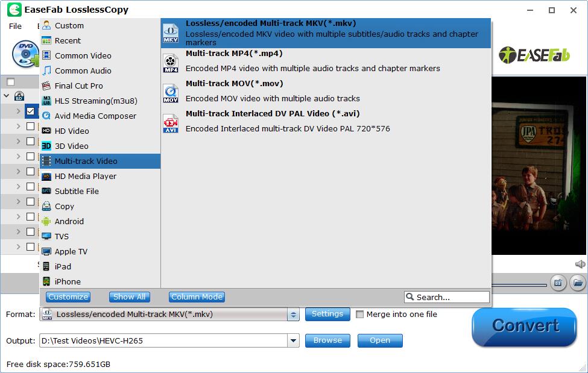Open the File menu
Viewport: 588px width, 373px height.
click(x=15, y=26)
